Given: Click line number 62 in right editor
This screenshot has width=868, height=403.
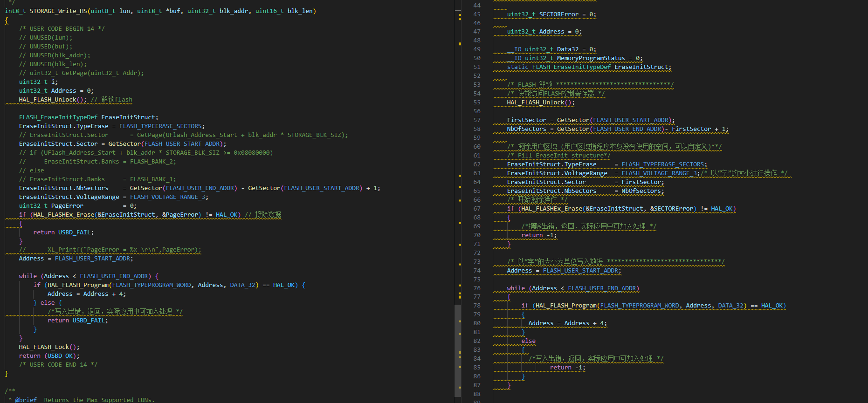Looking at the screenshot, I should (476, 164).
